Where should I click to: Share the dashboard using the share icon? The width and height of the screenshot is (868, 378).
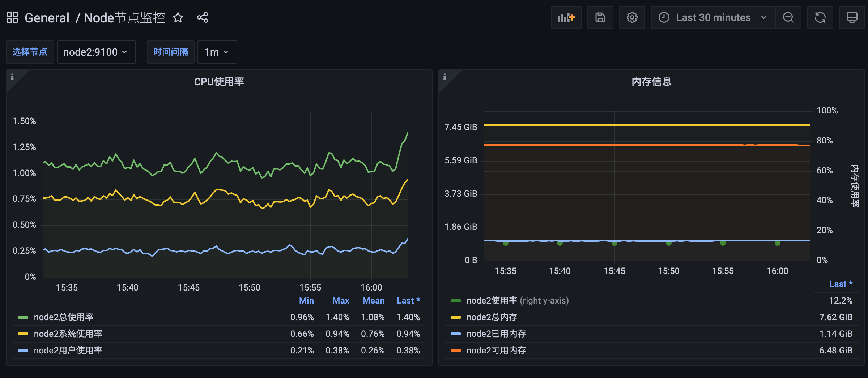[202, 17]
